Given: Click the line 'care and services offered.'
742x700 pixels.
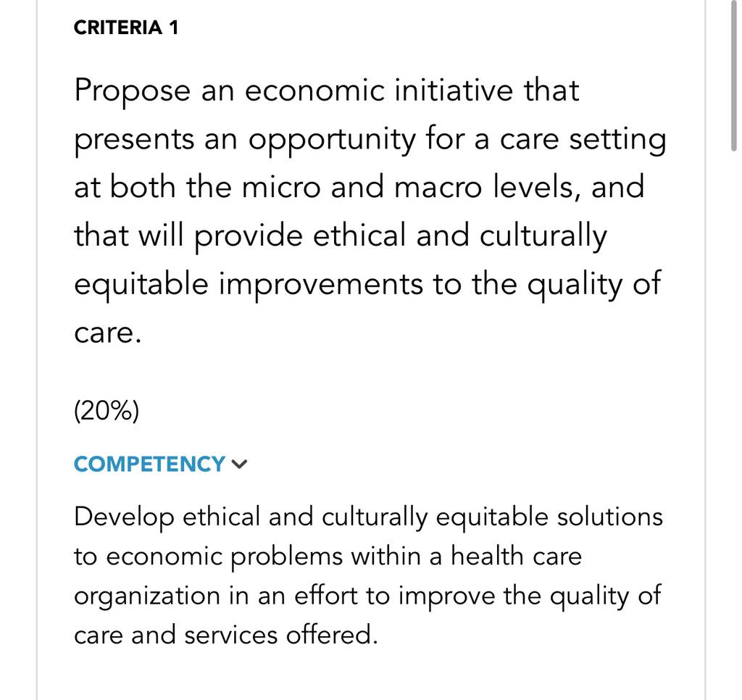Looking at the screenshot, I should tap(226, 636).
